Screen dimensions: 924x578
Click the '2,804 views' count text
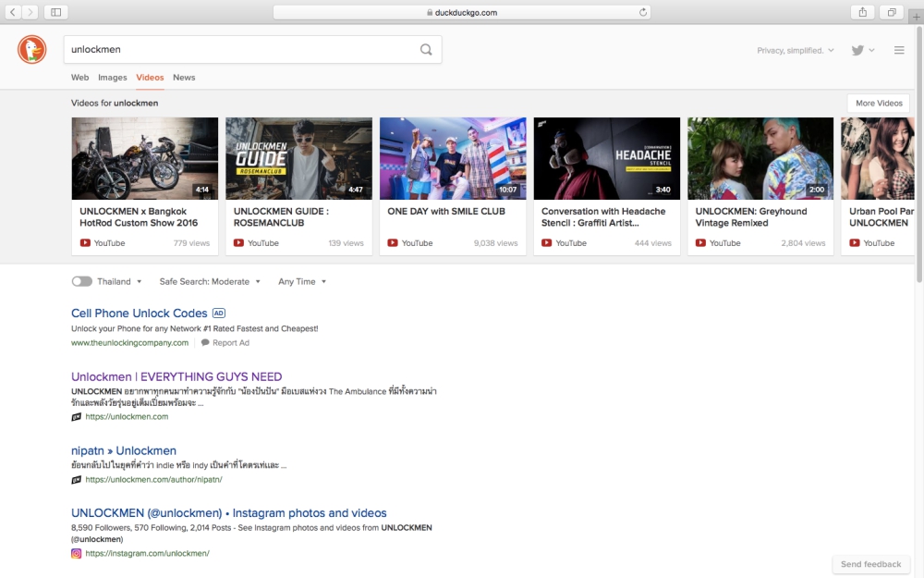pyautogui.click(x=803, y=243)
